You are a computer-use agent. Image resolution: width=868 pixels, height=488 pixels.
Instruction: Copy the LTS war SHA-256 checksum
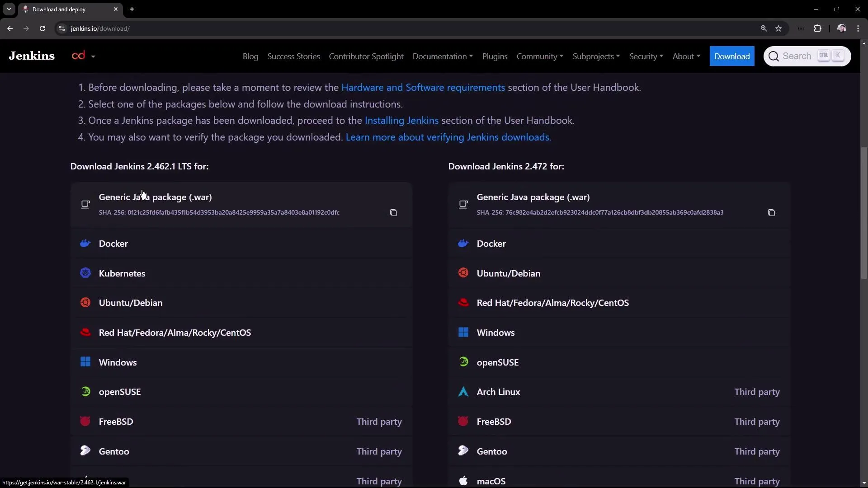pos(393,212)
